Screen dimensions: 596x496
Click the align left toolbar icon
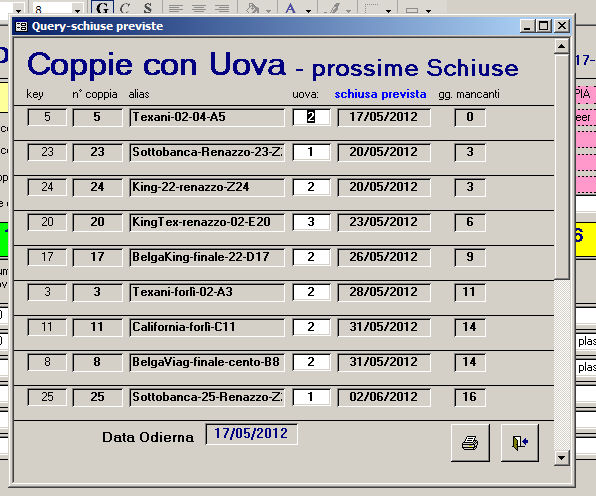click(x=175, y=8)
